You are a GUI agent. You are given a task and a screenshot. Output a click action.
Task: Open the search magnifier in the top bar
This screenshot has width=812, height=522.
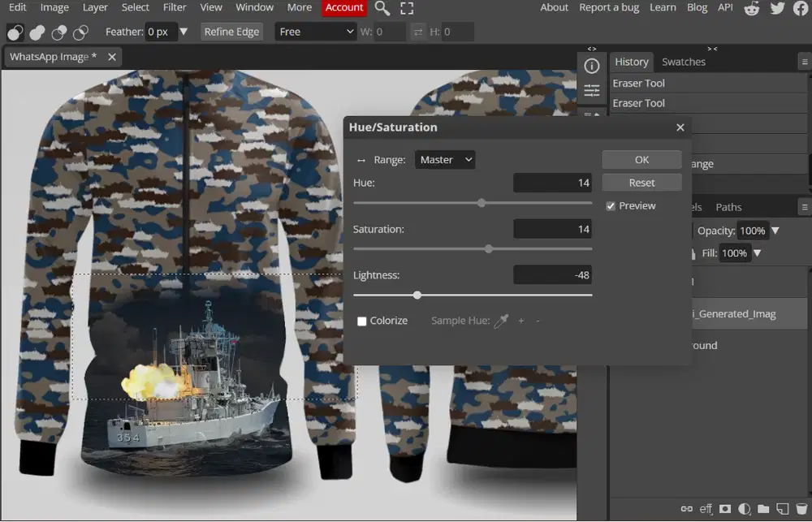tap(382, 9)
